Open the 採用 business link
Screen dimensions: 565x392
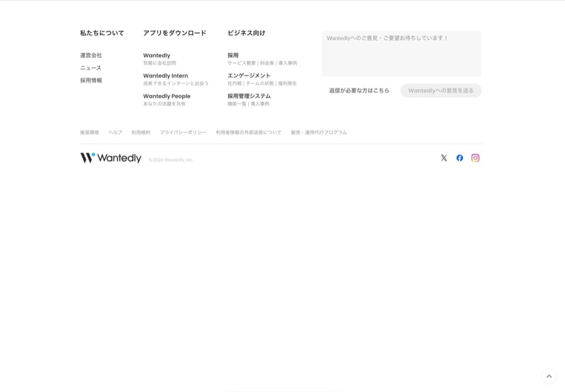pos(233,56)
